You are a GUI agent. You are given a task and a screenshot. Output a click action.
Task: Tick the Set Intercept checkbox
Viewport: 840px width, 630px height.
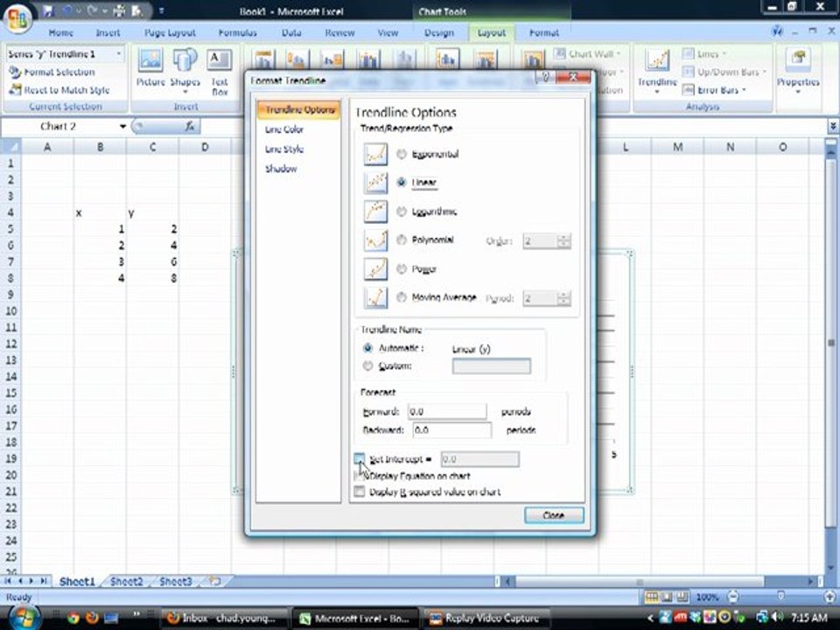359,458
